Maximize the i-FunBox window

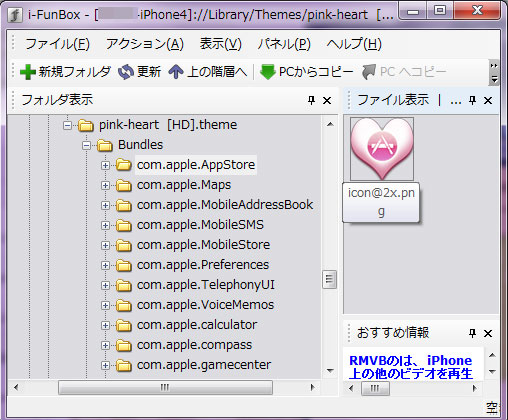tap(440, 12)
